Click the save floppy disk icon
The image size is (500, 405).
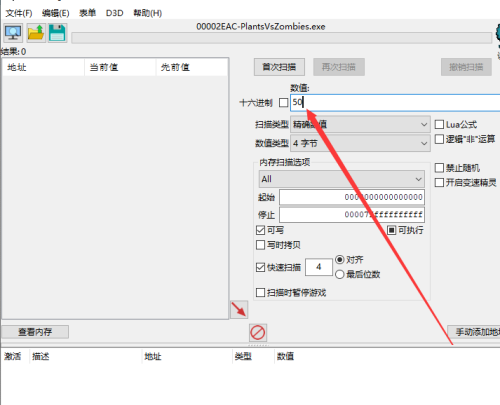(57, 33)
